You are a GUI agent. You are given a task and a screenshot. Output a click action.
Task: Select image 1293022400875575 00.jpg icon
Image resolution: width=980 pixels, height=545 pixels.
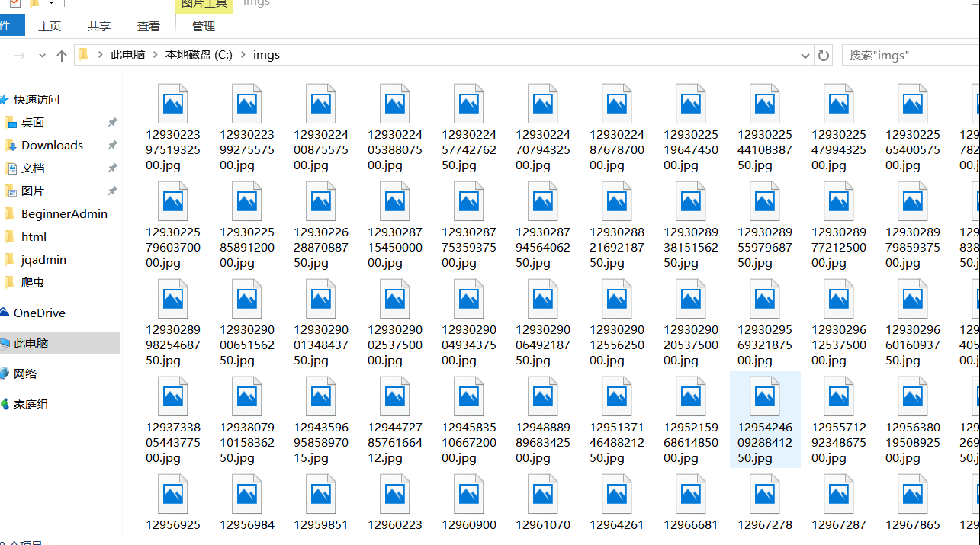coord(321,104)
